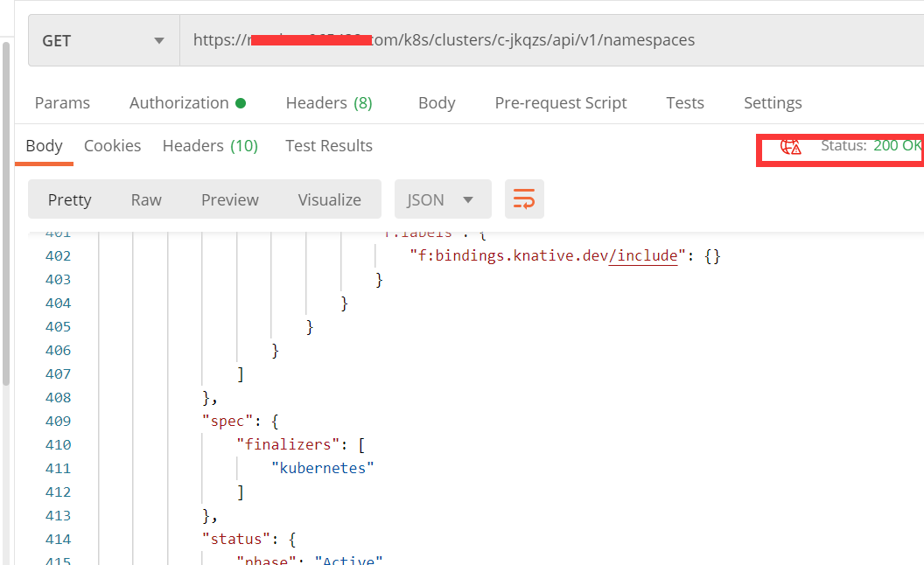Select the Pretty view button
Viewport: 924px width, 565px height.
(x=70, y=199)
